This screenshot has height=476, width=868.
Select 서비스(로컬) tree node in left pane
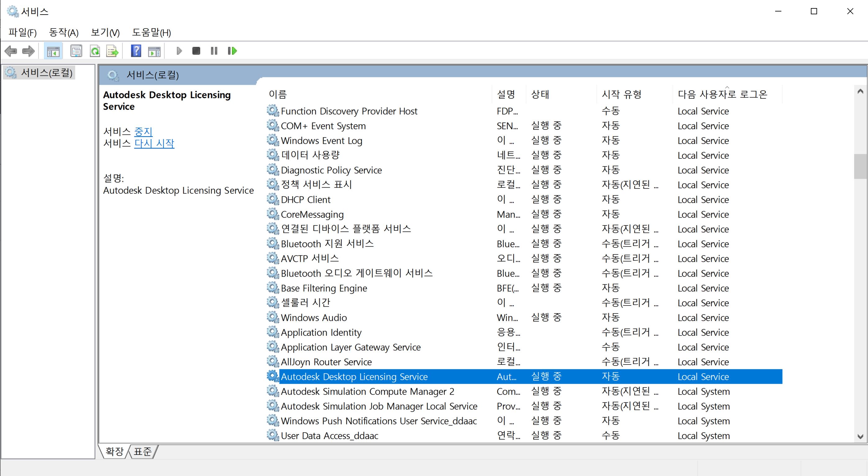47,72
